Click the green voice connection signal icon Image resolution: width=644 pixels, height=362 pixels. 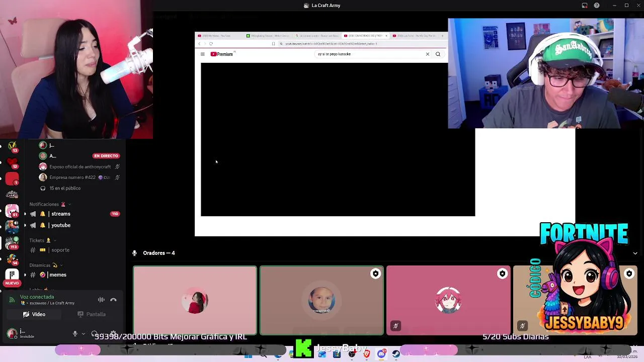point(12,300)
